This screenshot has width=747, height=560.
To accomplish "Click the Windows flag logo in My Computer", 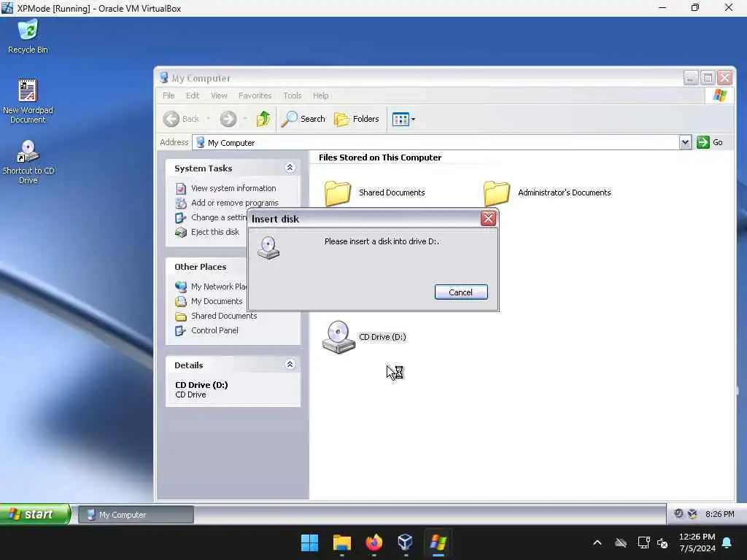I will coord(719,96).
